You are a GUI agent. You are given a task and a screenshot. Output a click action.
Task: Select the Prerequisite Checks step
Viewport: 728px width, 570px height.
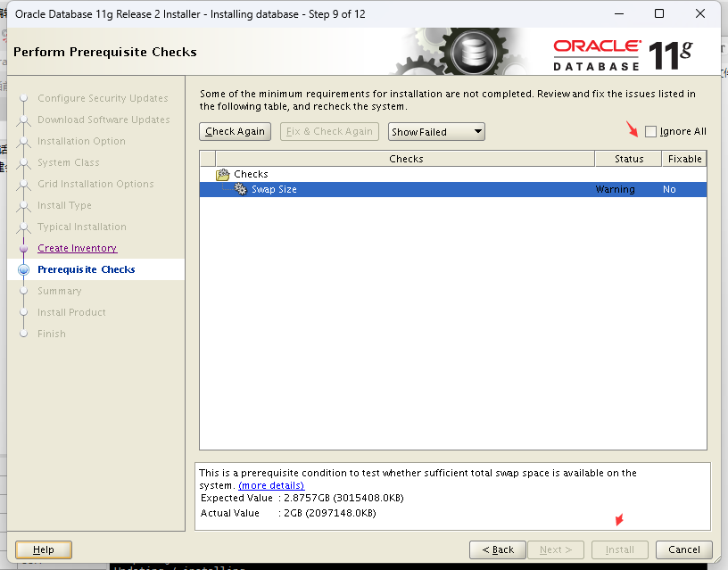click(87, 269)
